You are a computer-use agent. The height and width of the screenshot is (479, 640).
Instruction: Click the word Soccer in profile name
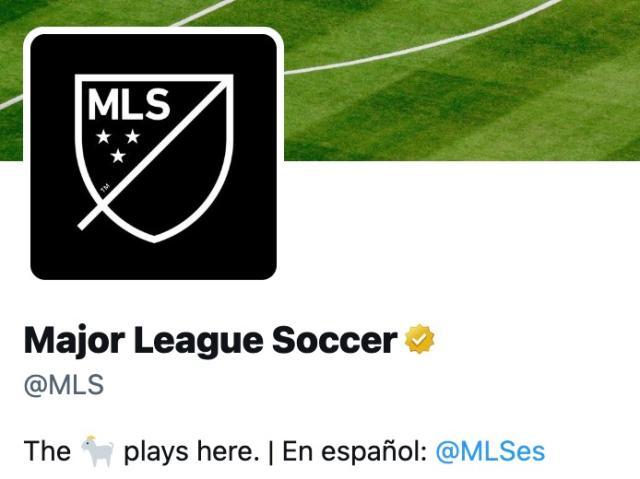point(335,340)
